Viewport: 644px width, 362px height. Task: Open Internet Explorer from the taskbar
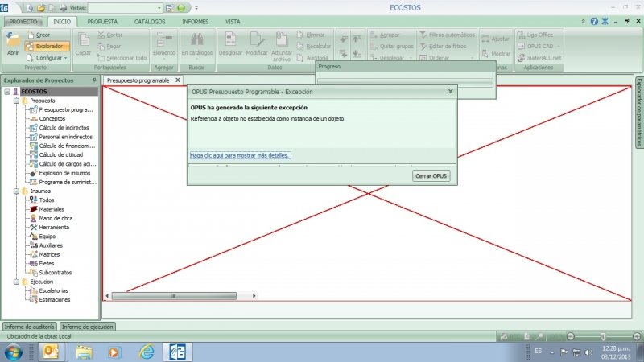pos(147,352)
